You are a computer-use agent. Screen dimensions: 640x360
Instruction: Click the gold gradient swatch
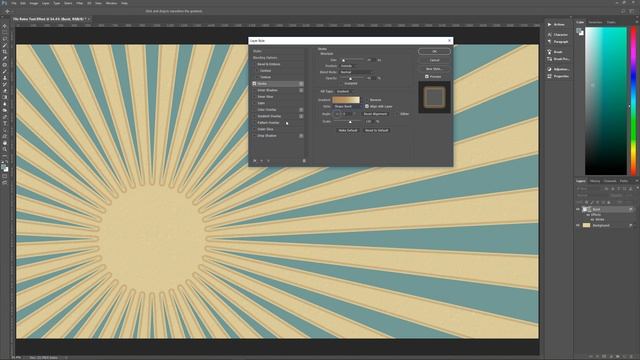(346, 100)
